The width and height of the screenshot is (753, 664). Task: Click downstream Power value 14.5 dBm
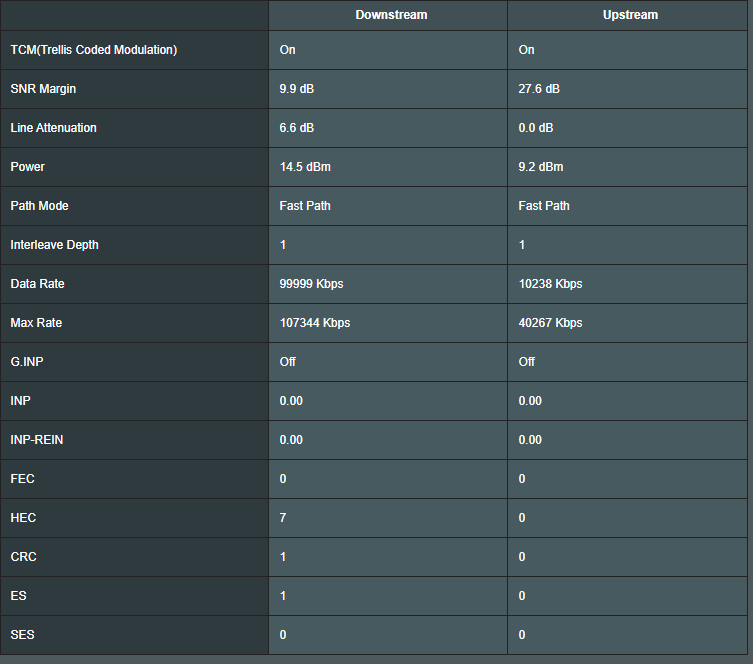305,167
